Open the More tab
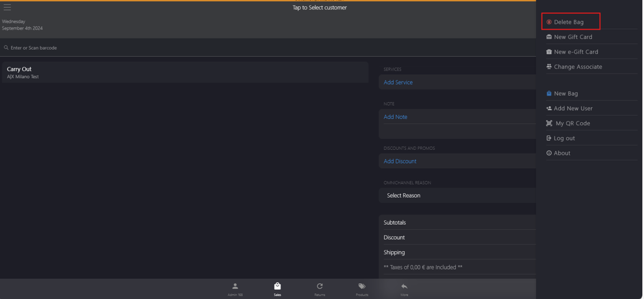 click(404, 290)
